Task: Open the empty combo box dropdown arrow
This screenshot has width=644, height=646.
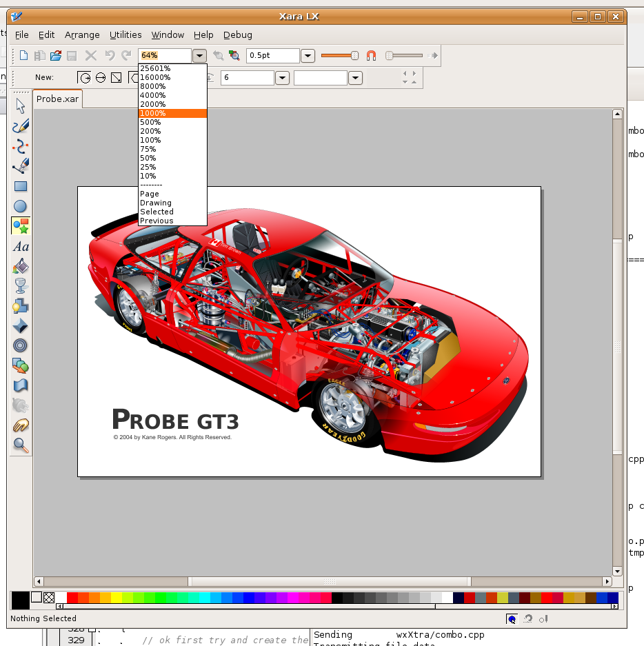Action: 355,78
